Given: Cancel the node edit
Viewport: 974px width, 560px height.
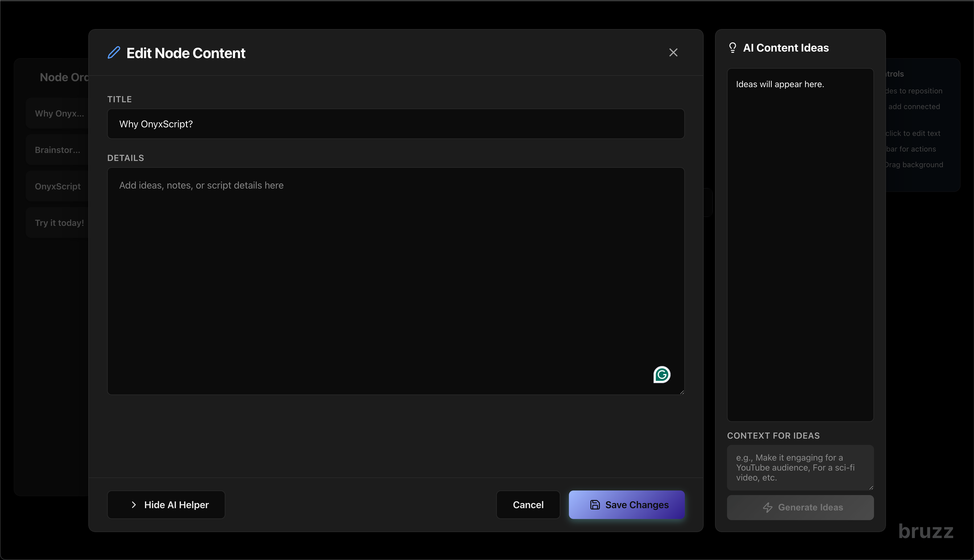Looking at the screenshot, I should tap(528, 505).
